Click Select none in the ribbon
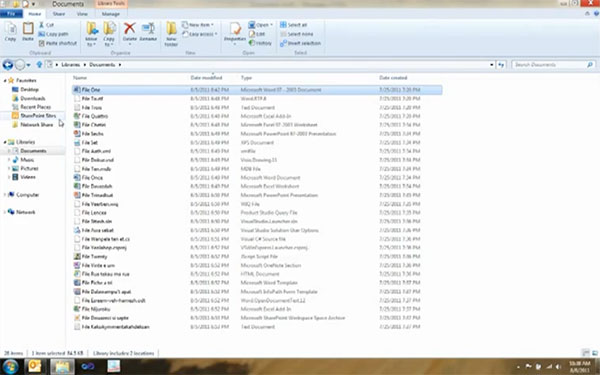Screen dimensions: 600x375 (297, 34)
